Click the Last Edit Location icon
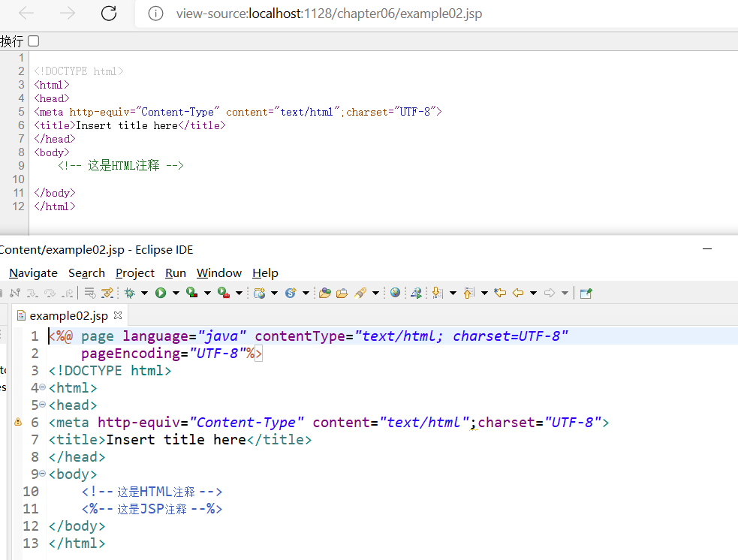The height and width of the screenshot is (560, 738). [x=500, y=294]
